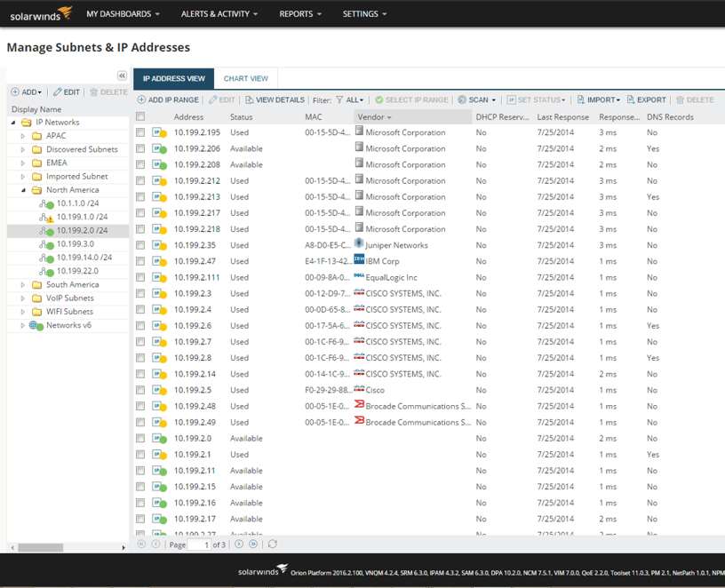
Task: Select all rows using the header checkbox
Action: click(x=140, y=116)
